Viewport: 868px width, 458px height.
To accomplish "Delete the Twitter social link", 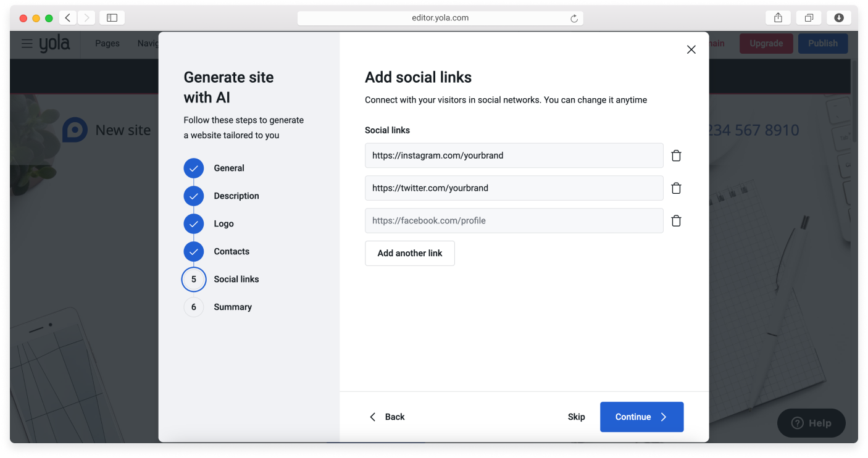I will pos(676,188).
